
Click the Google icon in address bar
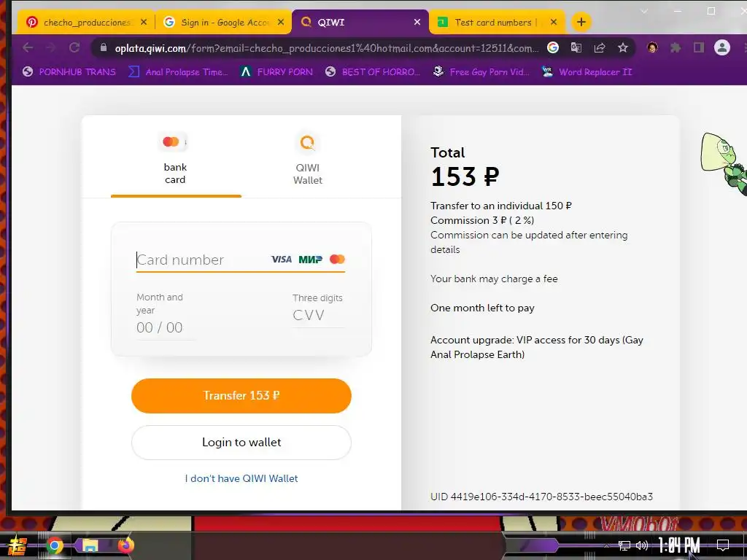coord(553,47)
